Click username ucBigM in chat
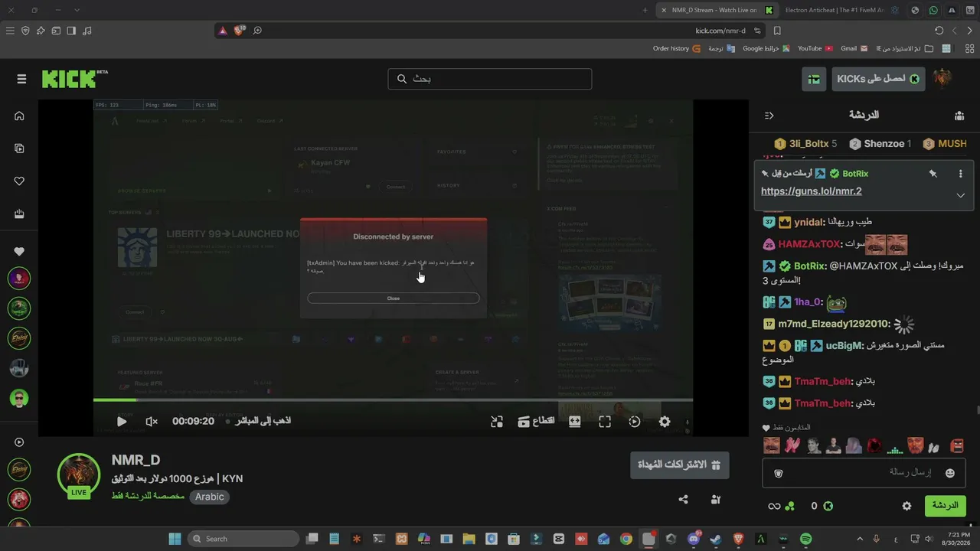 tap(844, 346)
